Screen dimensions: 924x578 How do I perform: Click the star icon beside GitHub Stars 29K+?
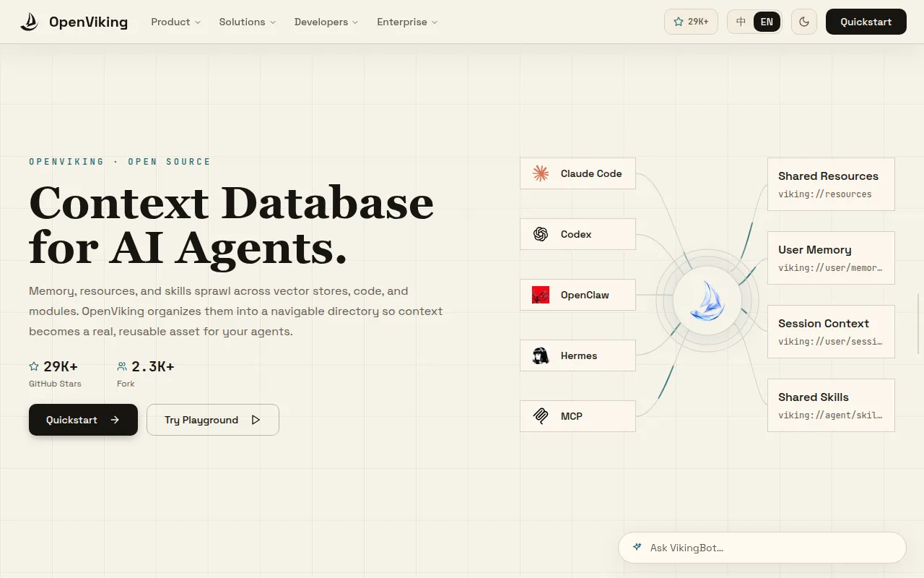[x=34, y=366]
